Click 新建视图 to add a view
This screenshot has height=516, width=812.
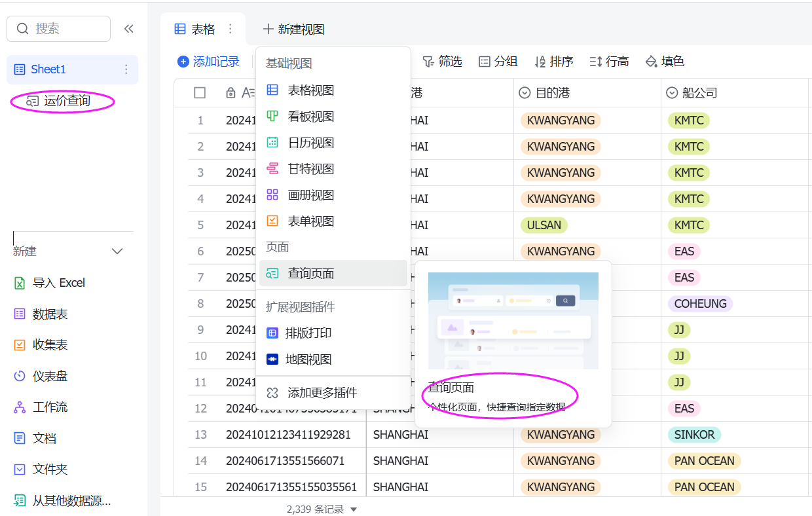(x=293, y=29)
